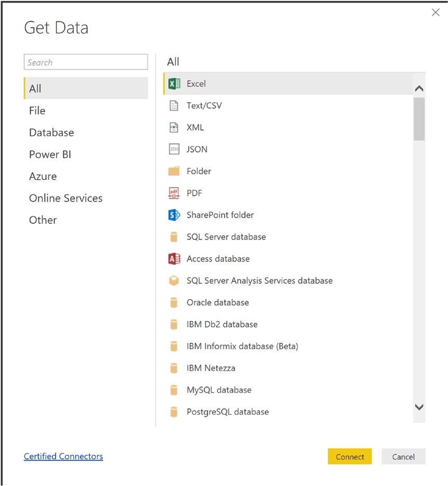
Task: Choose the JSON label
Action: point(197,149)
